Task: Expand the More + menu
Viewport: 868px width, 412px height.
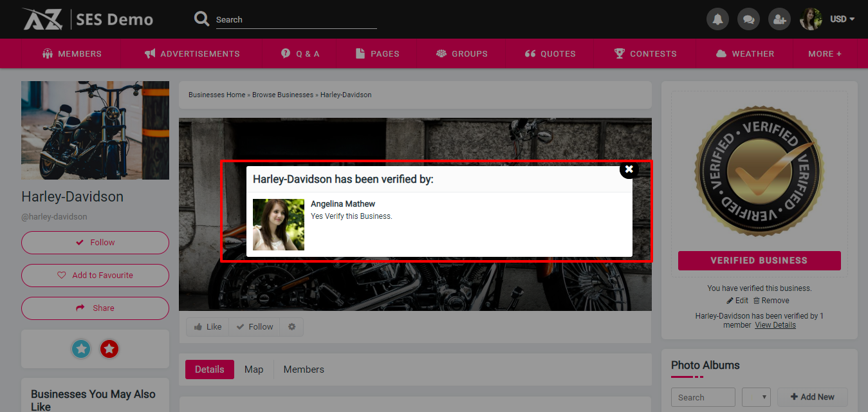Action: click(825, 53)
